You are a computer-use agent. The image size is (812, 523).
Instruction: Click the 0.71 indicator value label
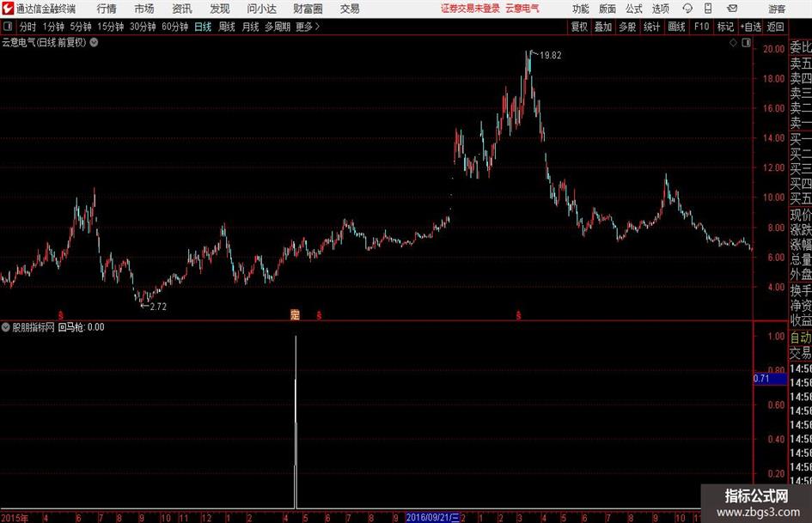tap(770, 379)
